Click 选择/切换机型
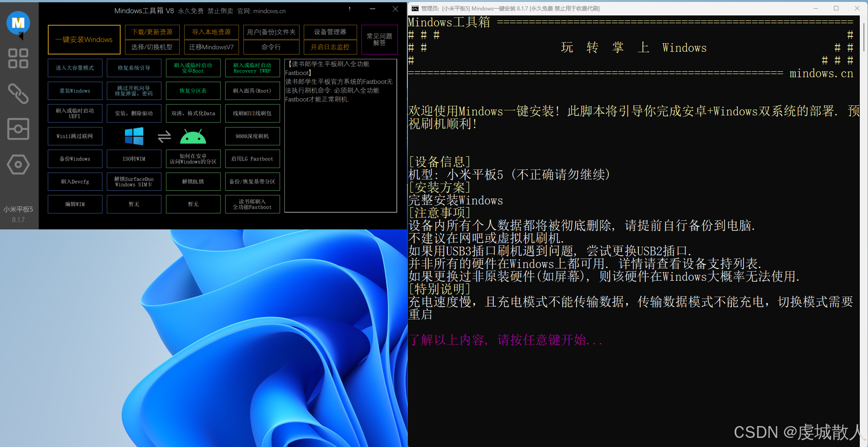This screenshot has height=447, width=868. [x=152, y=47]
